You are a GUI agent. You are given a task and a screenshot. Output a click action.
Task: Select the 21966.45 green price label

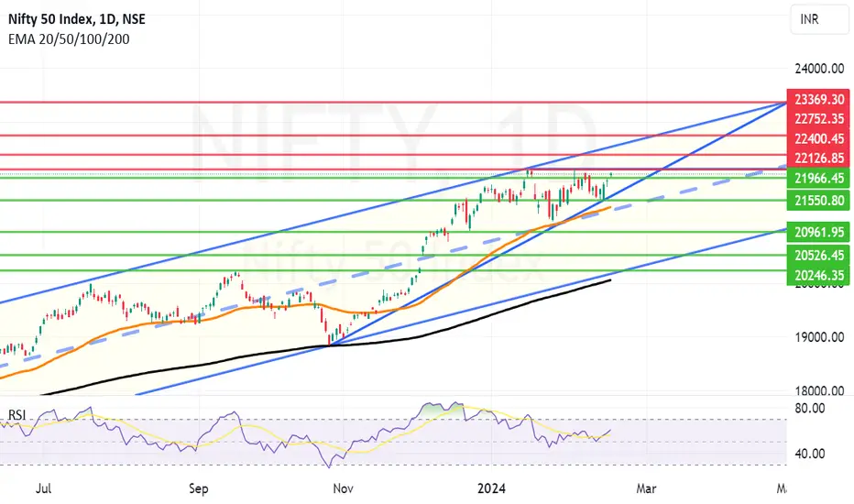(x=818, y=178)
